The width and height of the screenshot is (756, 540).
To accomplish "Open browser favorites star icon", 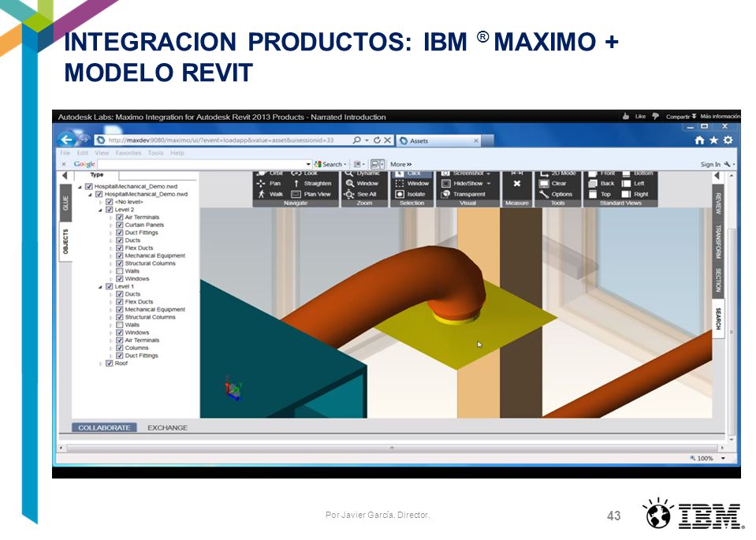I will (x=713, y=140).
